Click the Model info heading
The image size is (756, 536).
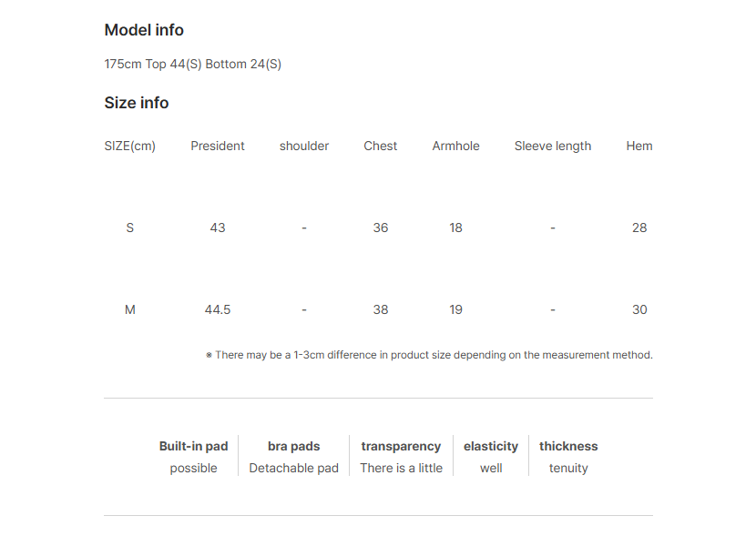pyautogui.click(x=144, y=30)
